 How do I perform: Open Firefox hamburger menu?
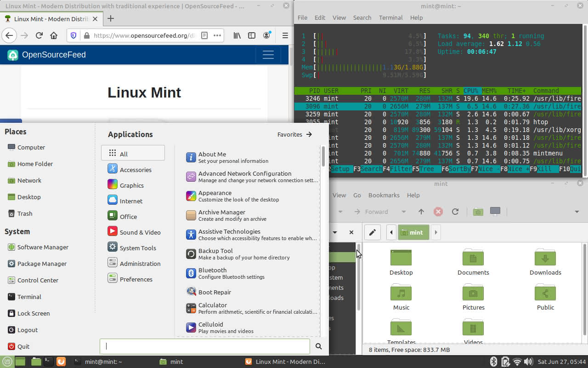pyautogui.click(x=285, y=35)
